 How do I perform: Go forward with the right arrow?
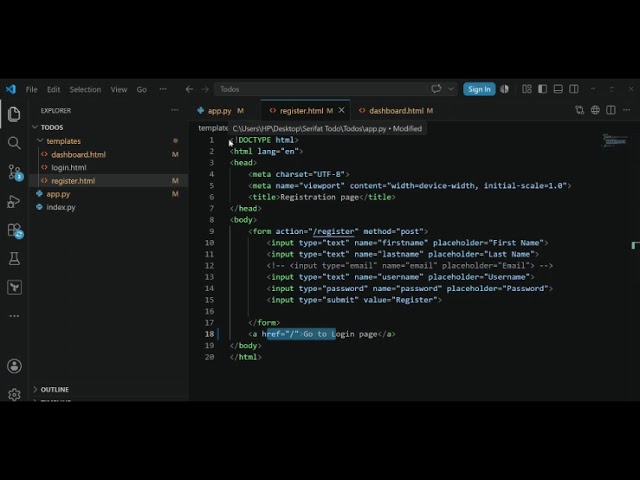point(205,89)
